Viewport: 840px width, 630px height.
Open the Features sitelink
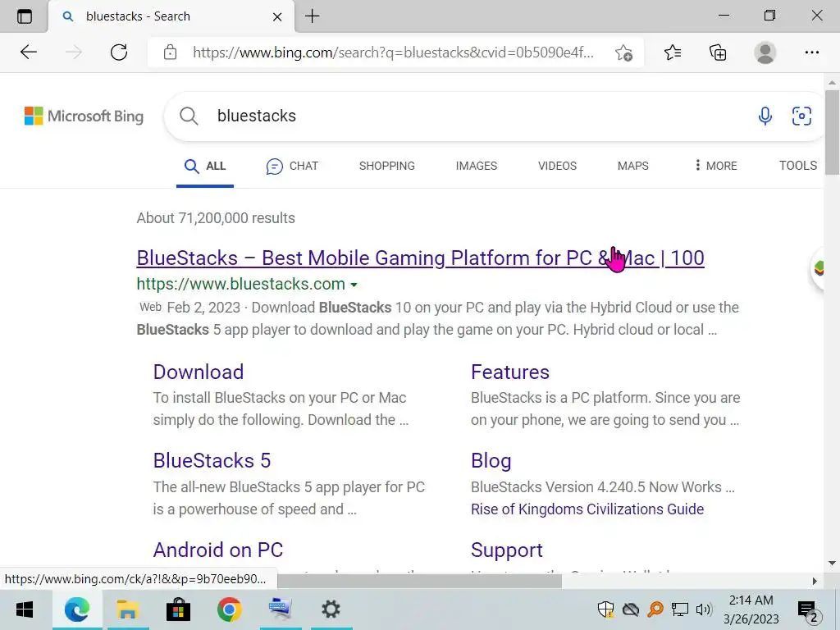510,372
